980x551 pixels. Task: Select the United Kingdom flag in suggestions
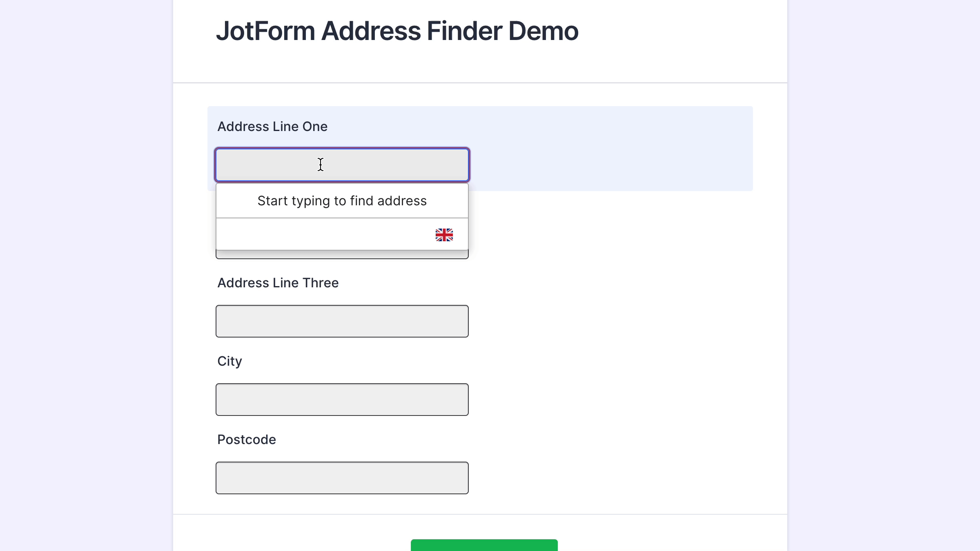tap(444, 234)
